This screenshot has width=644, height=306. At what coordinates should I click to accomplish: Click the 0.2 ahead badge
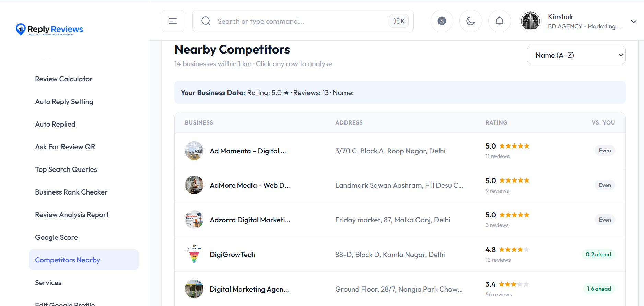[x=598, y=254]
